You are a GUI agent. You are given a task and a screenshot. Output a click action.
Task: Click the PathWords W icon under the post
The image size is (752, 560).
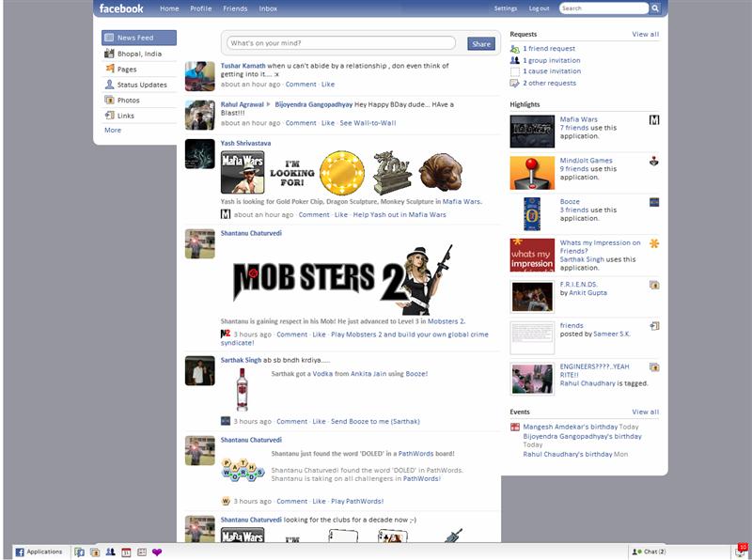pyautogui.click(x=226, y=501)
